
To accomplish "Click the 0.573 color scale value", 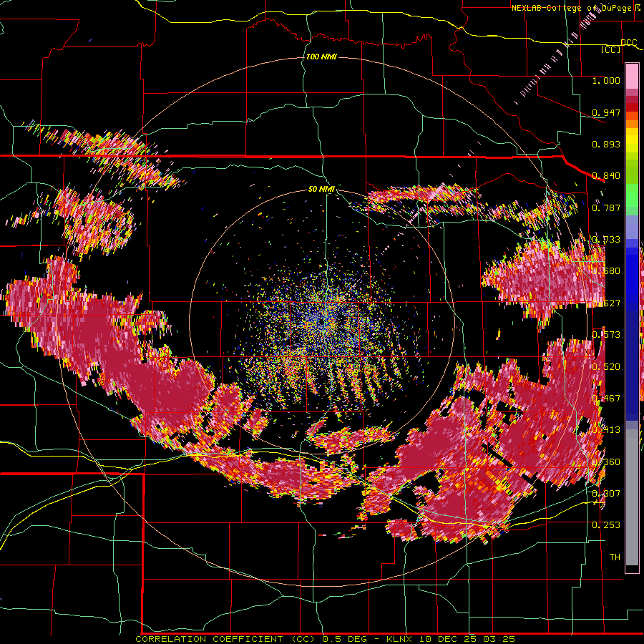I will [x=606, y=335].
